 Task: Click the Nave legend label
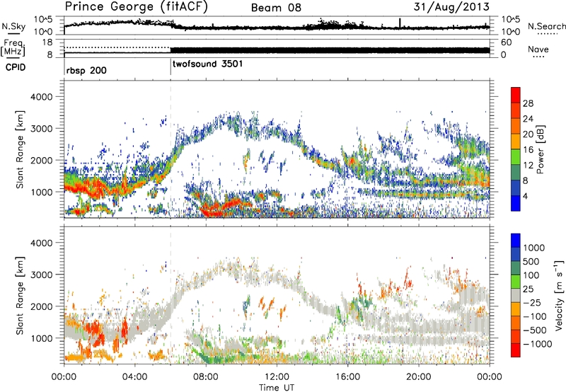(538, 50)
